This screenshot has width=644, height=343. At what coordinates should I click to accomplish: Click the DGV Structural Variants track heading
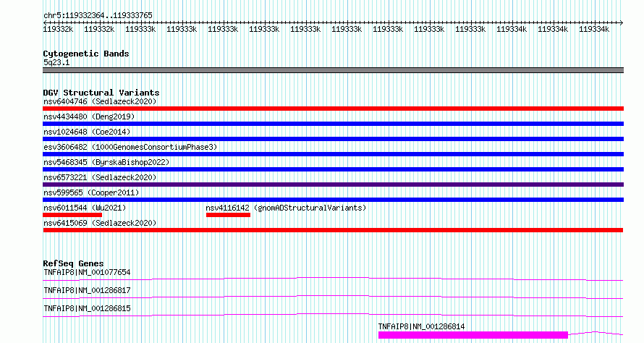coord(101,93)
